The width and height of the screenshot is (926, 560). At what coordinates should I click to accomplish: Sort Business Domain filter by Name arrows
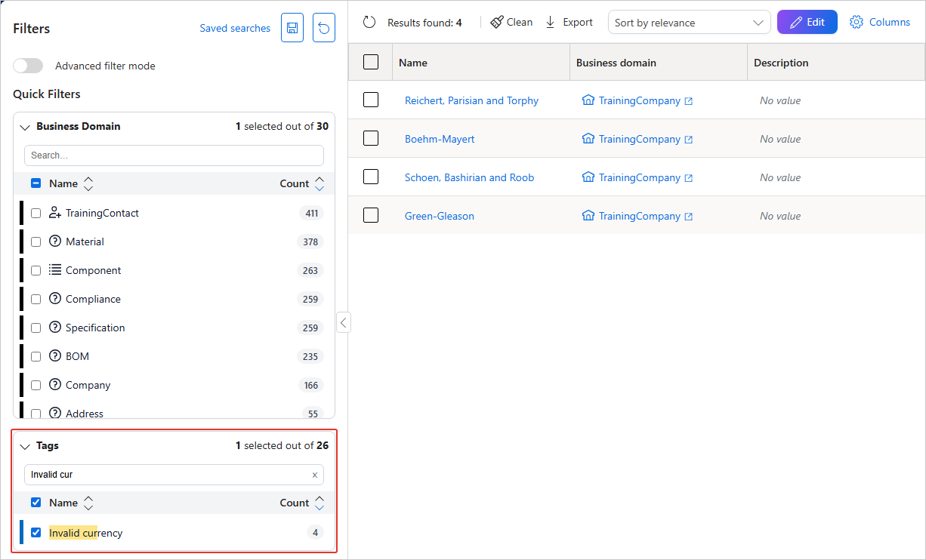click(88, 183)
